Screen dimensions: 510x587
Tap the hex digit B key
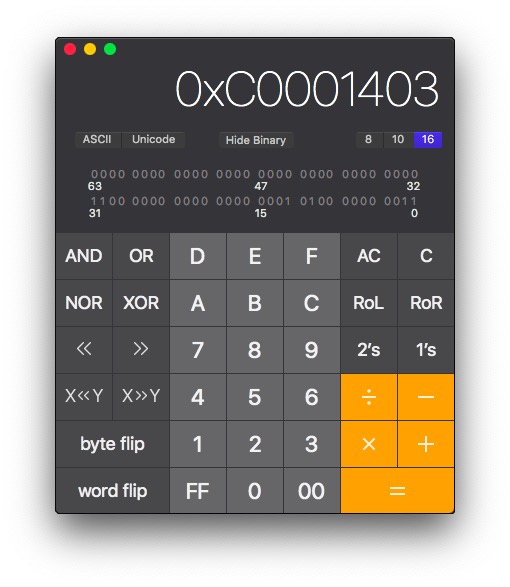(255, 303)
